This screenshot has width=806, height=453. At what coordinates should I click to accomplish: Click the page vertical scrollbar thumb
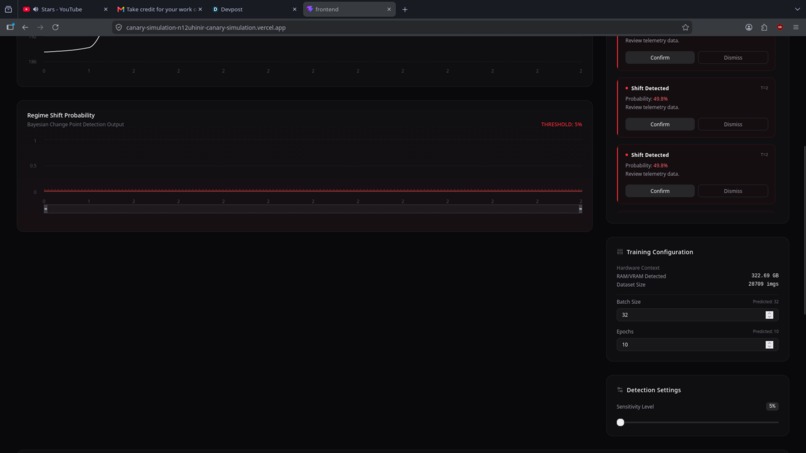[803, 230]
